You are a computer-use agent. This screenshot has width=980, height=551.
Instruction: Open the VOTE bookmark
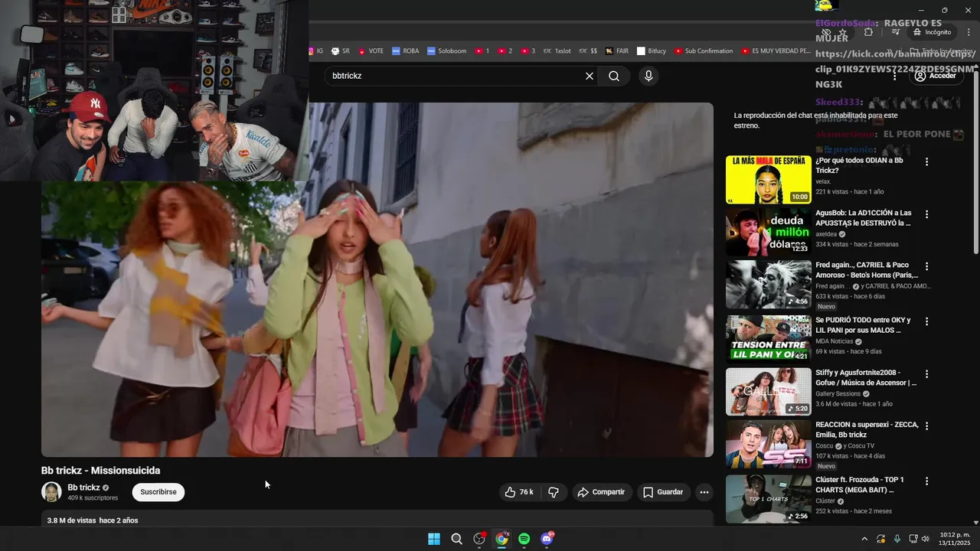pos(370,51)
